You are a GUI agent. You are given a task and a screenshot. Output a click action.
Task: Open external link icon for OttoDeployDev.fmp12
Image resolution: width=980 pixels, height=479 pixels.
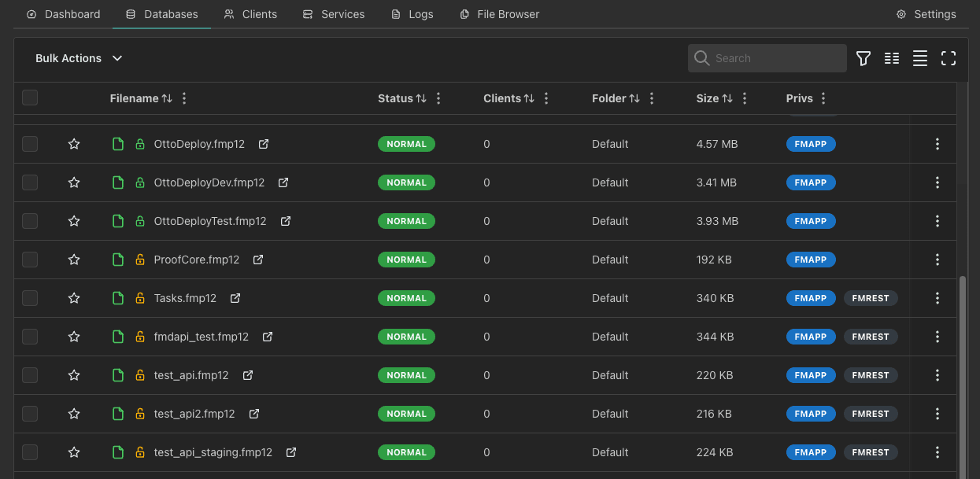pyautogui.click(x=283, y=182)
